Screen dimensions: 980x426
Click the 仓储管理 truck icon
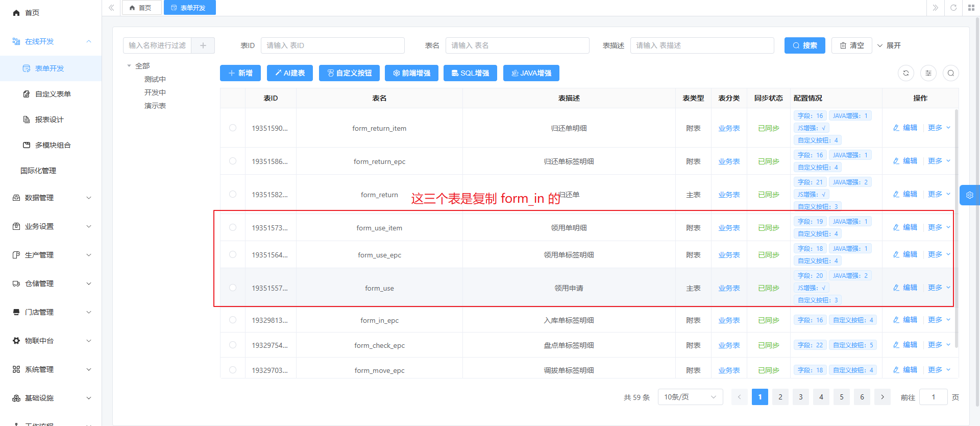[16, 283]
